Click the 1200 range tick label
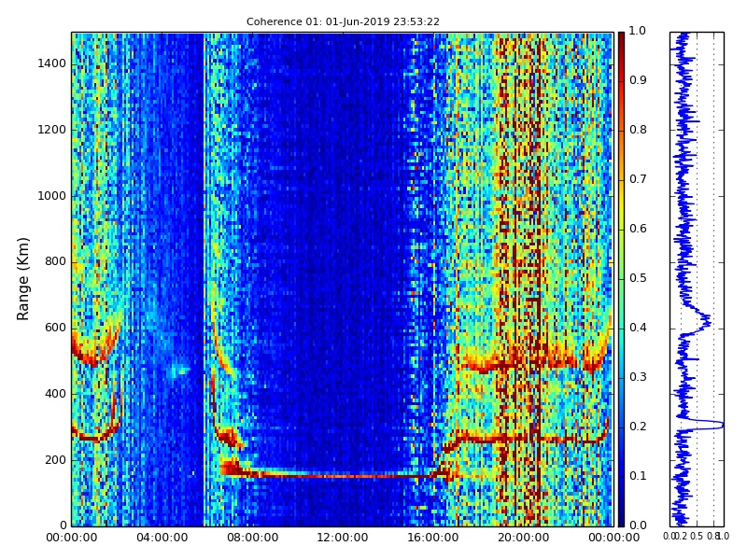Screen dimensions: 747x560 (x=52, y=130)
